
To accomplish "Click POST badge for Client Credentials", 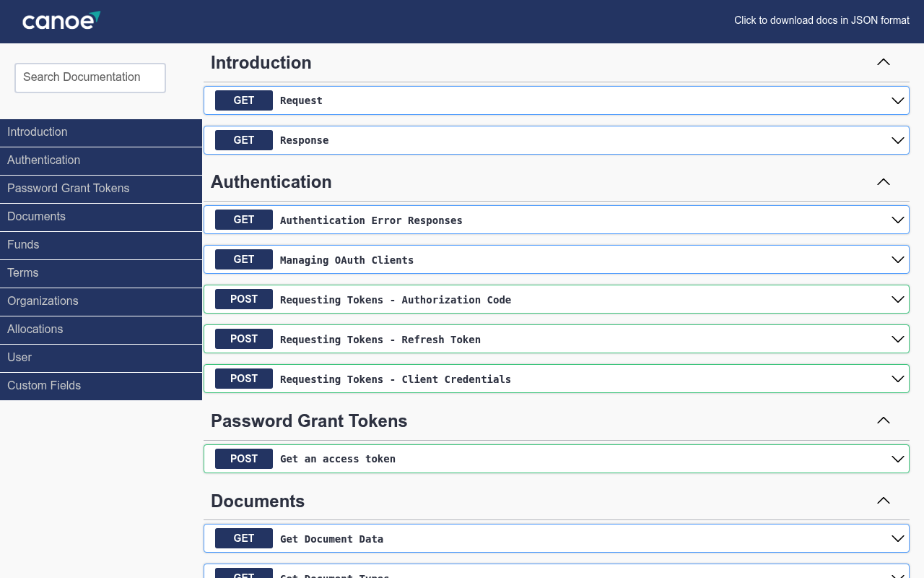I will click(x=244, y=379).
